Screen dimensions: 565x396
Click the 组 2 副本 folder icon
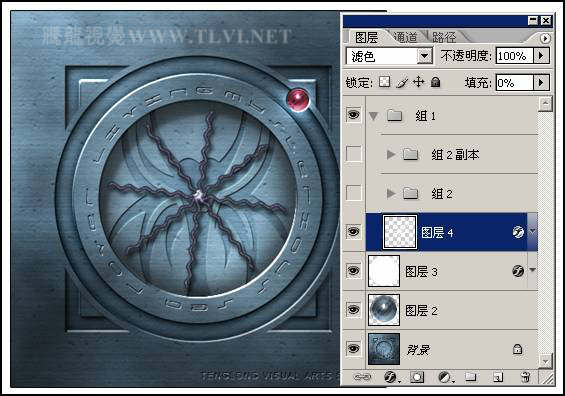410,154
